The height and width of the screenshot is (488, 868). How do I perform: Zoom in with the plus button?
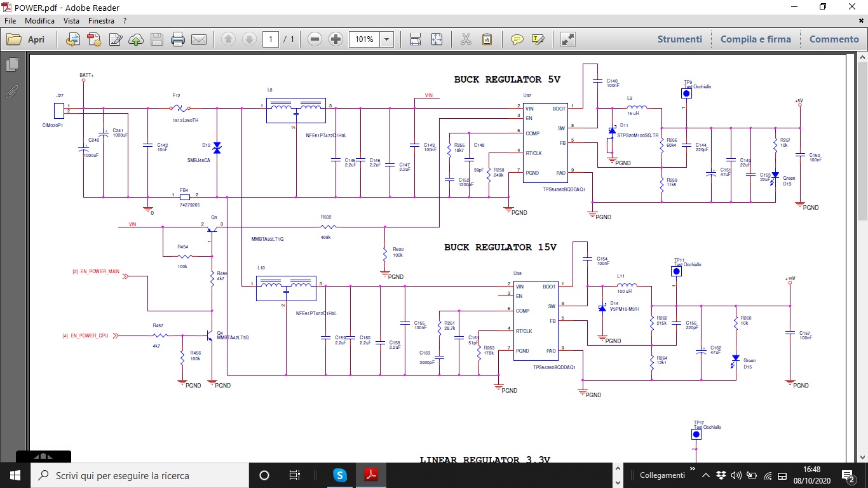pyautogui.click(x=336, y=39)
